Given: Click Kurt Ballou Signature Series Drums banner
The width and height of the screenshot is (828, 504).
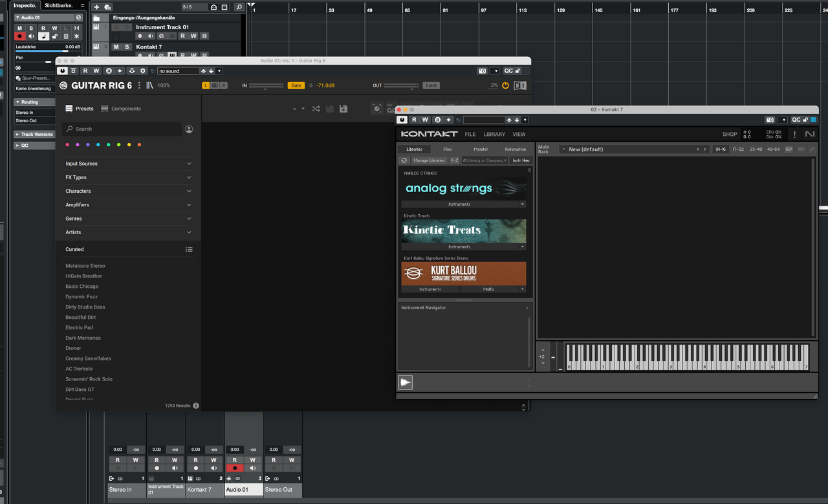Looking at the screenshot, I should tap(463, 274).
